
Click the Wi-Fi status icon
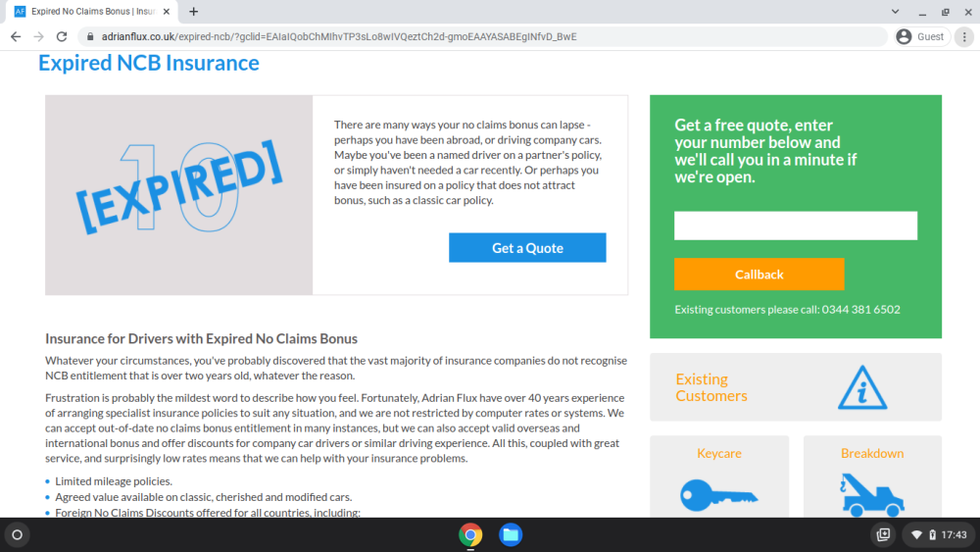tap(916, 535)
